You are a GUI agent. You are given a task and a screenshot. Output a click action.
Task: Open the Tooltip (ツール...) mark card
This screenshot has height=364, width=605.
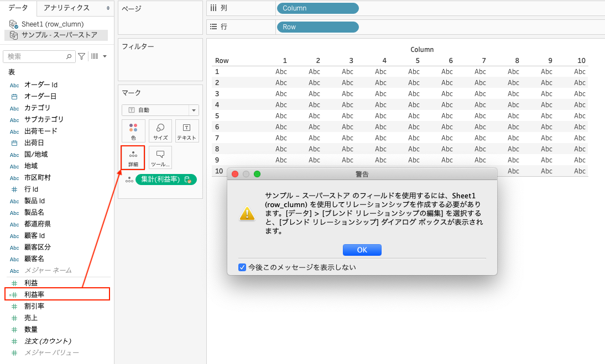pos(160,157)
